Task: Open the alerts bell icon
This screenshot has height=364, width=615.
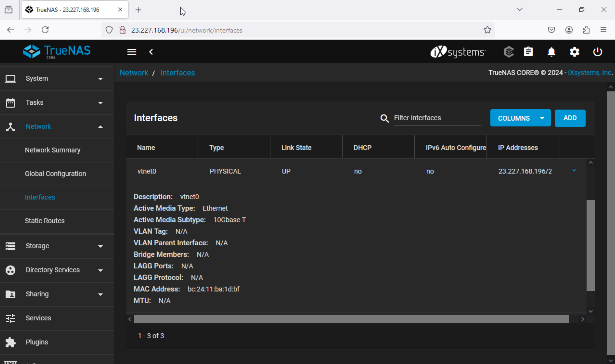Action: 551,52
